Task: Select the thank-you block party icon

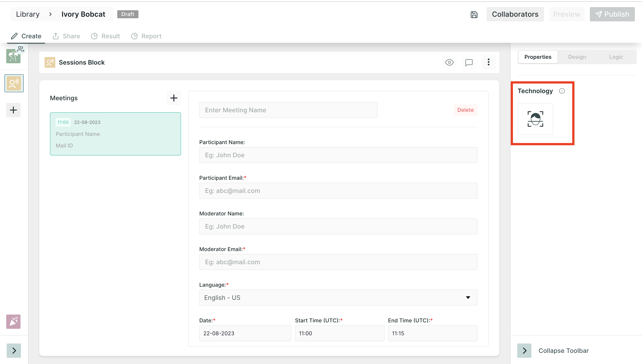Action: (13, 321)
